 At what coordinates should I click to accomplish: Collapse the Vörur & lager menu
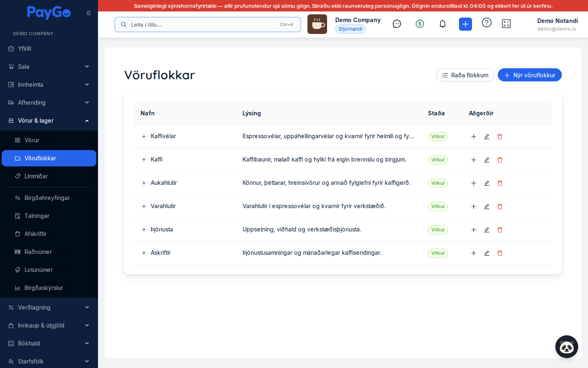(x=49, y=121)
